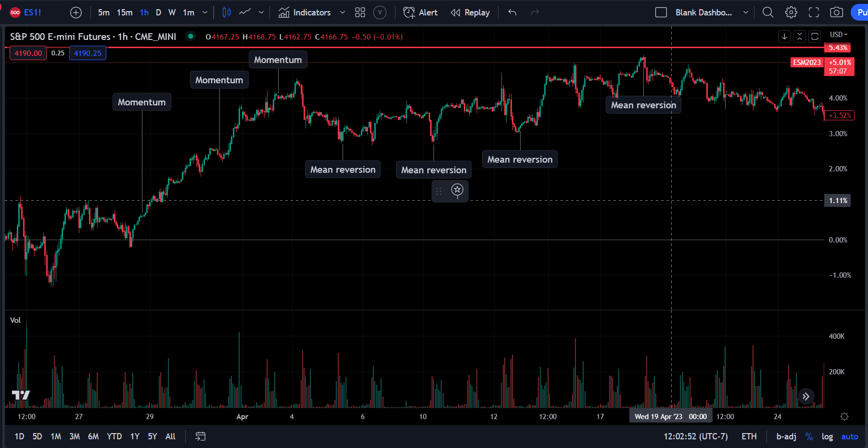Set the range to YTD

click(114, 436)
